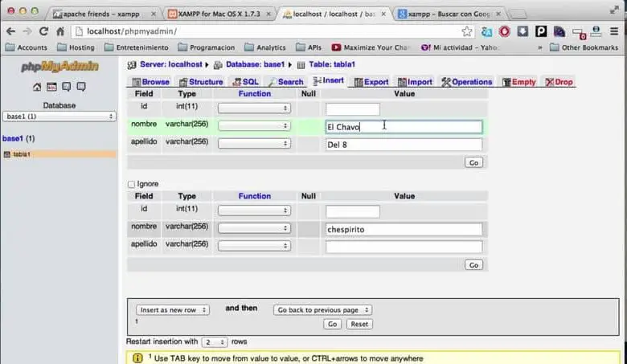
Task: Open the Operations tab
Action: 467,82
